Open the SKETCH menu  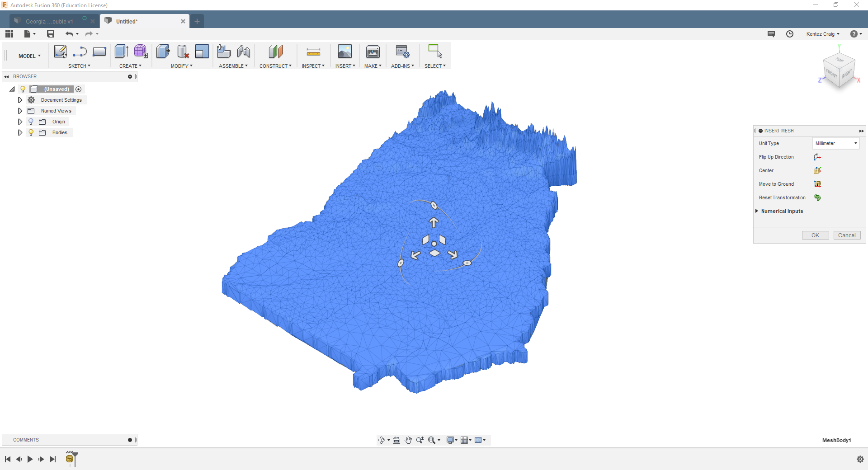[79, 66]
